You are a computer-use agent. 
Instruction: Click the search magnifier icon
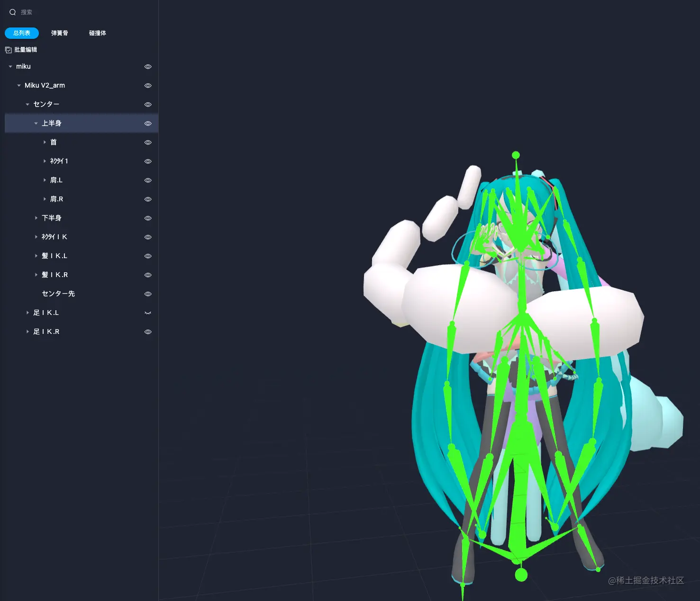(x=13, y=12)
